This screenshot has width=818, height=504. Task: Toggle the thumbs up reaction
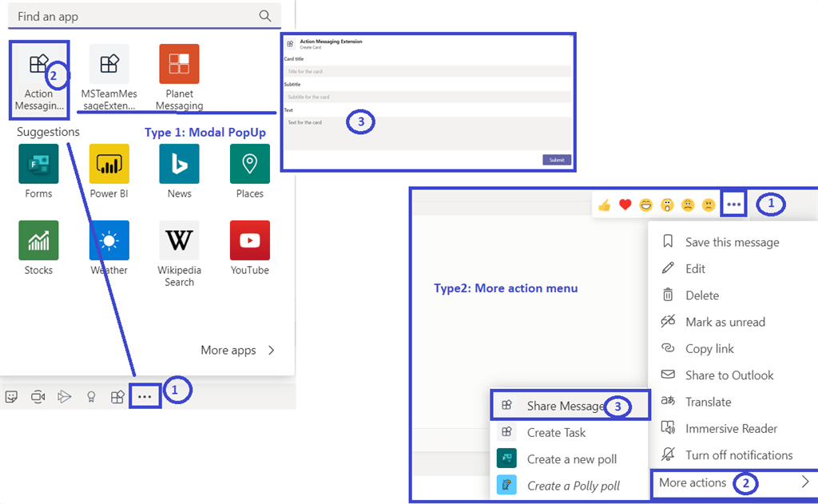click(x=604, y=204)
